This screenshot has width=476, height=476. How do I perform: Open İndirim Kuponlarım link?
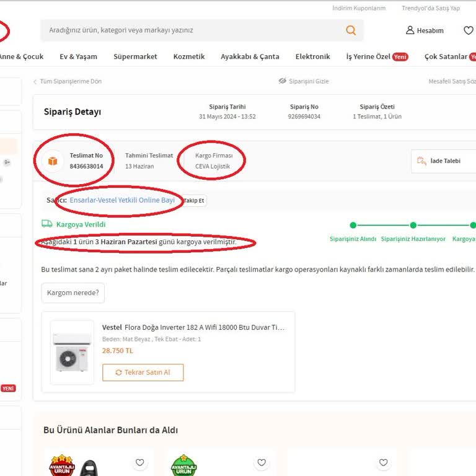click(x=359, y=8)
